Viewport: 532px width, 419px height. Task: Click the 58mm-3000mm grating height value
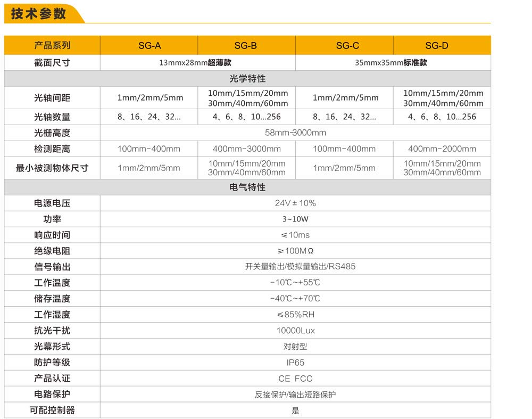click(295, 133)
